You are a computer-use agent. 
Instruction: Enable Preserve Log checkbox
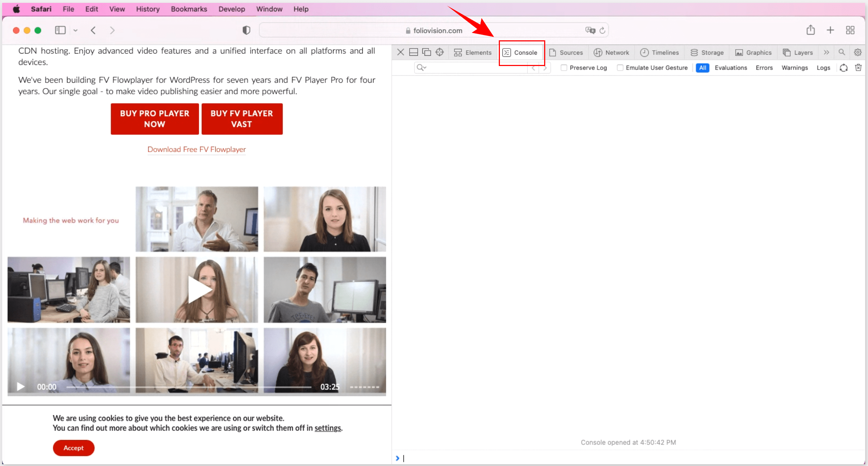point(564,68)
